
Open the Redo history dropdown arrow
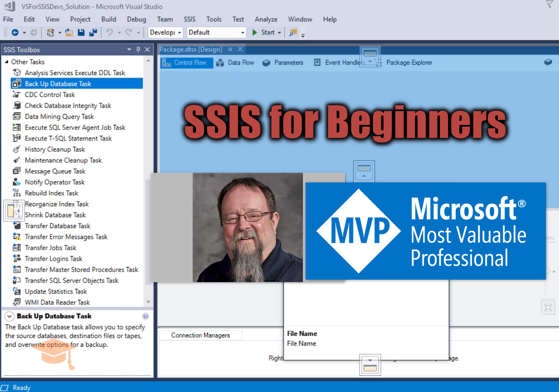pyautogui.click(x=138, y=32)
